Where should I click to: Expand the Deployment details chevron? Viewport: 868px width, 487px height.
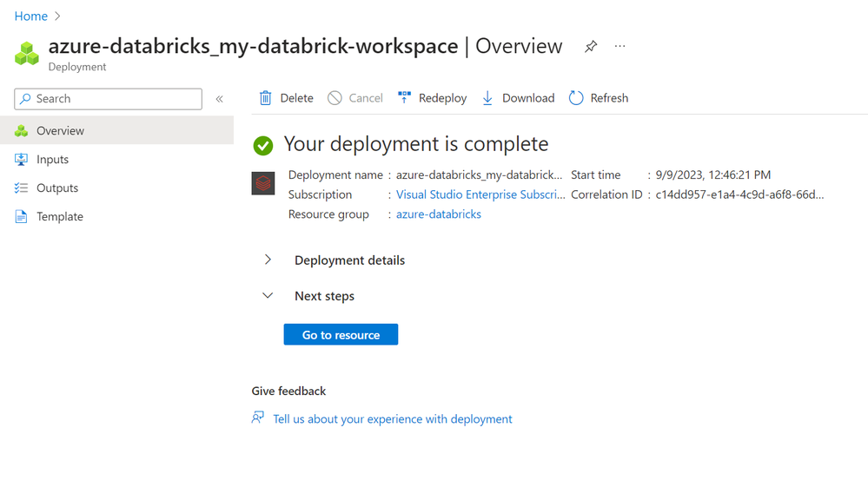pyautogui.click(x=268, y=260)
